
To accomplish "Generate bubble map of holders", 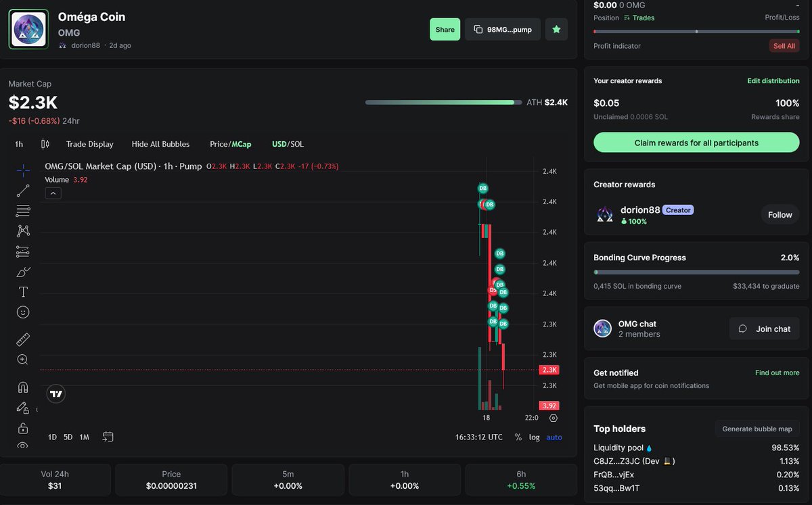I will 757,429.
